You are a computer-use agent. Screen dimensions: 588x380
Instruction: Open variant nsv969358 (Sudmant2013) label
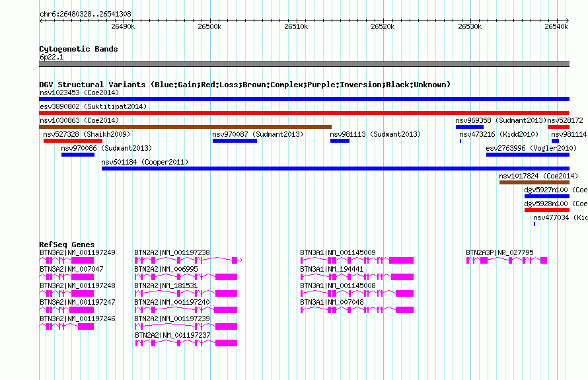(x=501, y=120)
